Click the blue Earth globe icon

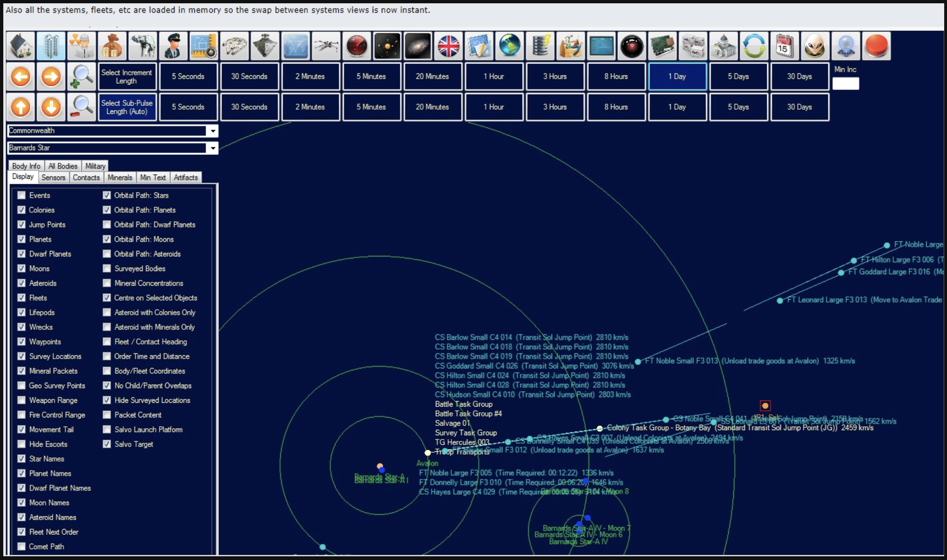(510, 46)
